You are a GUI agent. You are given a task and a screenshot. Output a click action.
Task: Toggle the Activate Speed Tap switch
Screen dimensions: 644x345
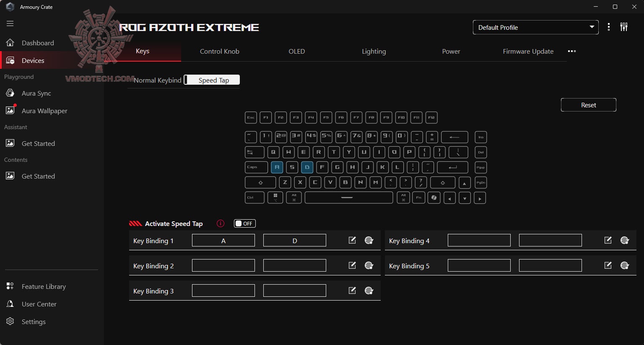coord(245,223)
